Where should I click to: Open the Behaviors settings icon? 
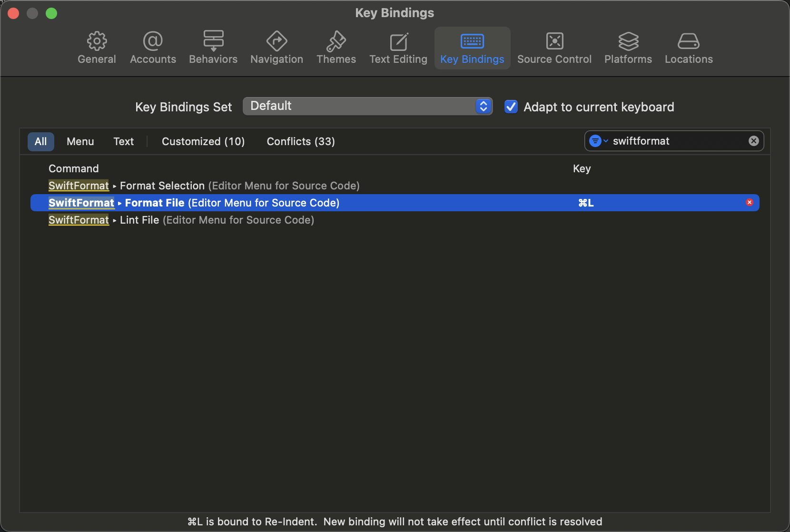[x=213, y=41]
